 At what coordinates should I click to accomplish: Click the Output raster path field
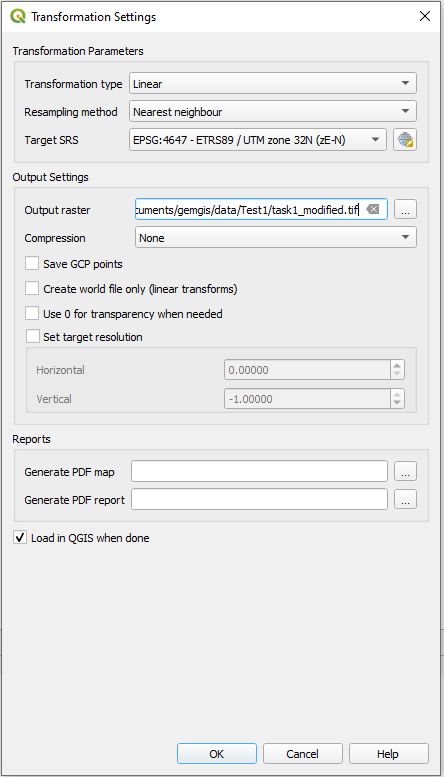261,210
